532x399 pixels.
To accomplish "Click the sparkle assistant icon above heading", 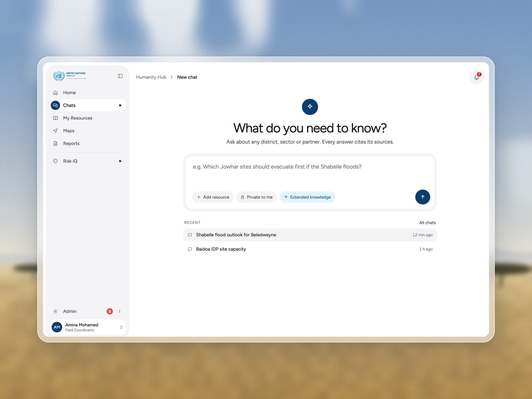I will [310, 107].
